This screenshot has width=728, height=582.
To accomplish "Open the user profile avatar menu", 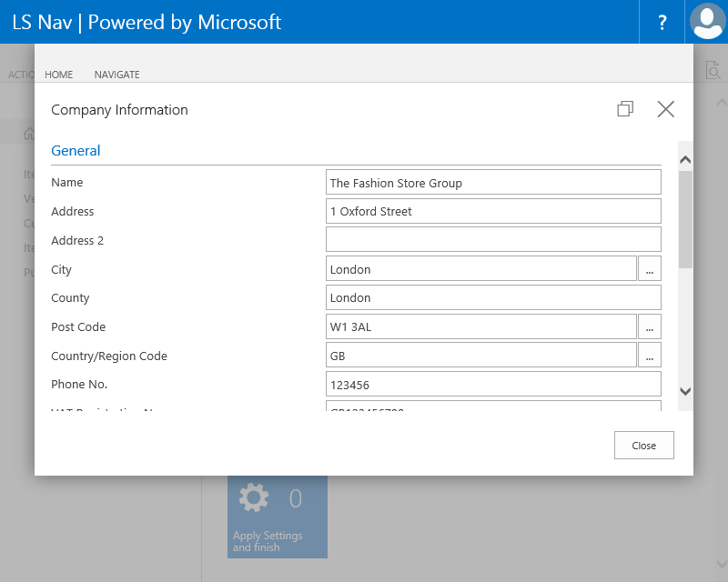I will coord(707,22).
